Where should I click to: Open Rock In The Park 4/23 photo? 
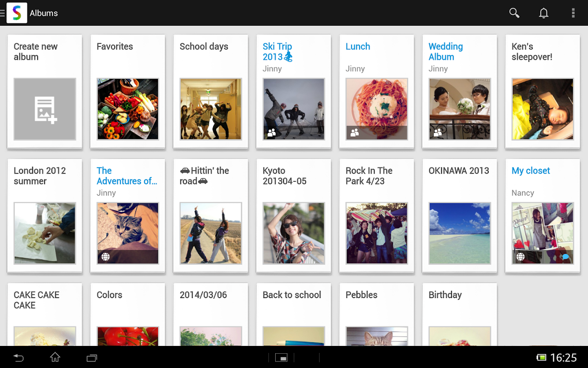click(x=376, y=233)
